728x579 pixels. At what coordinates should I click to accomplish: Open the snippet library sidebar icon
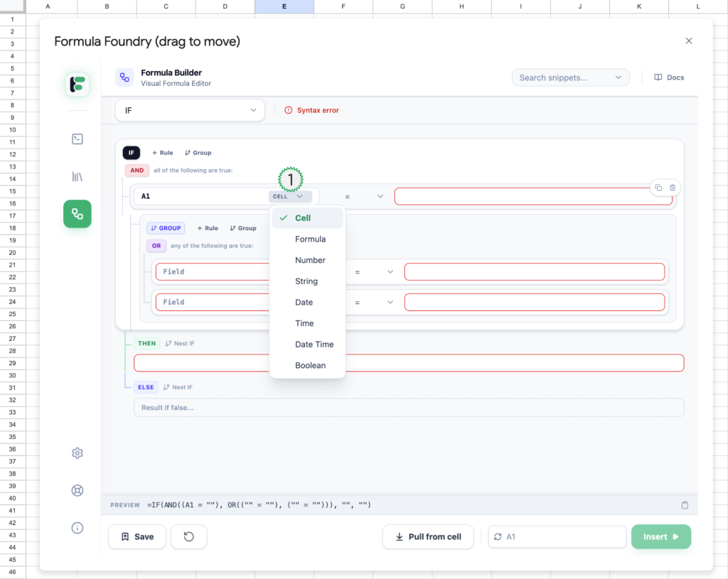[x=77, y=176]
